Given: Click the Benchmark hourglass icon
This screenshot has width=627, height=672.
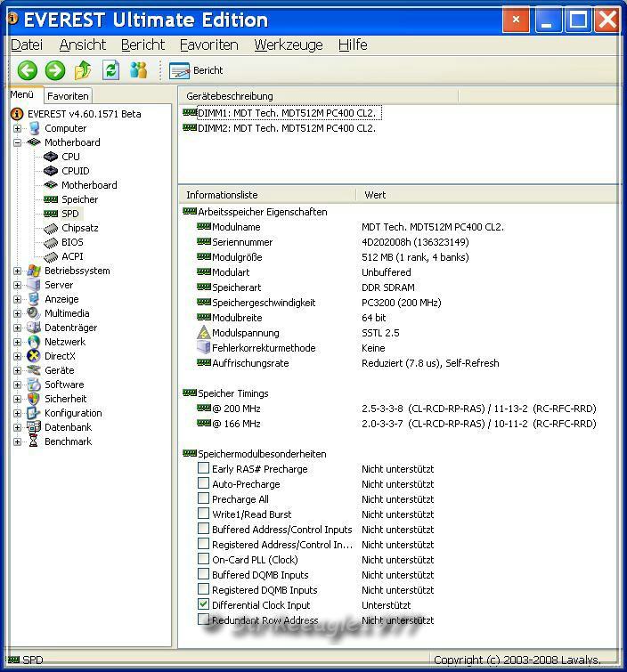Looking at the screenshot, I should (34, 441).
